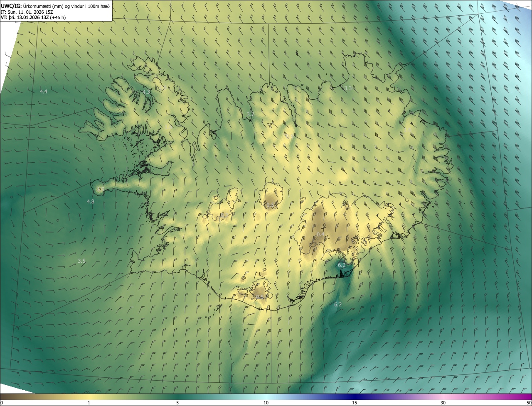This screenshot has height=406, width=532.
Task: Click the 15 tick label on the color scale
Action: [x=355, y=403]
